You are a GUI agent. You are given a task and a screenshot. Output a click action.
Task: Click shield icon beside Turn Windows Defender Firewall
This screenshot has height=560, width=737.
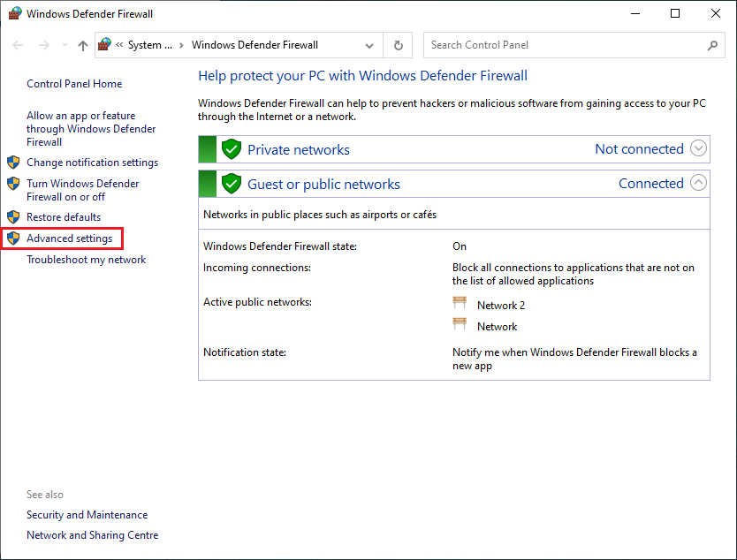point(13,183)
